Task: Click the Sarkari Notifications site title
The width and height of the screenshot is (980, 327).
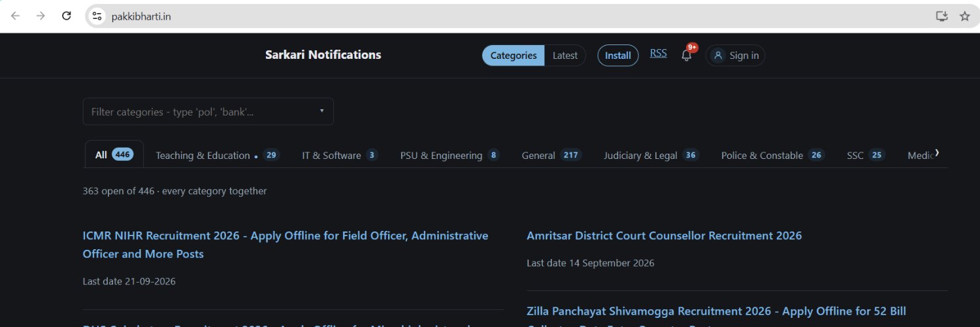Action: [x=323, y=55]
